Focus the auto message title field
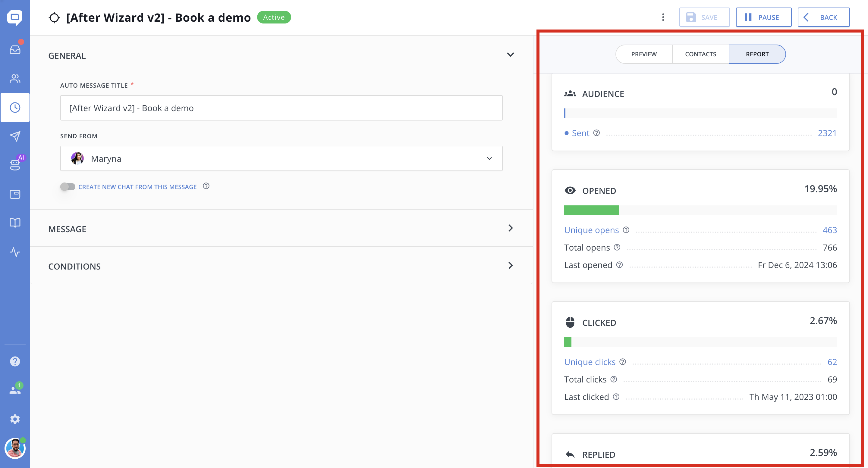Screen dimensions: 868x468 coord(281,108)
